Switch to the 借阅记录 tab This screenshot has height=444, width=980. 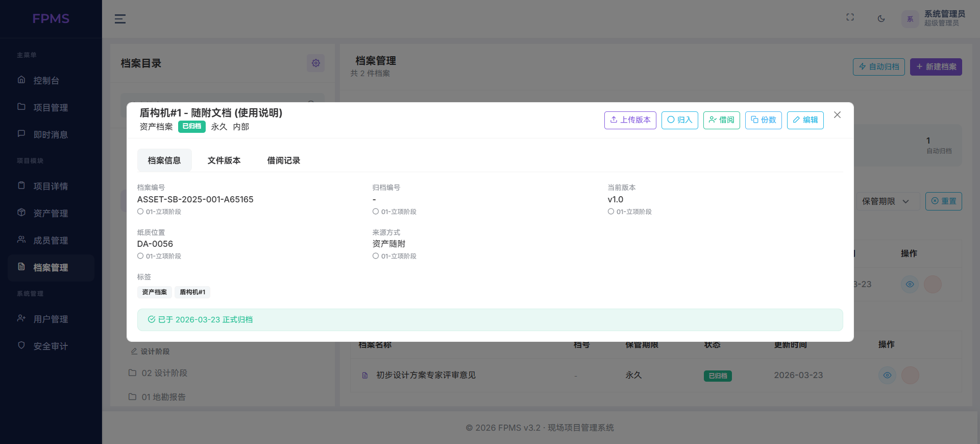click(x=283, y=160)
